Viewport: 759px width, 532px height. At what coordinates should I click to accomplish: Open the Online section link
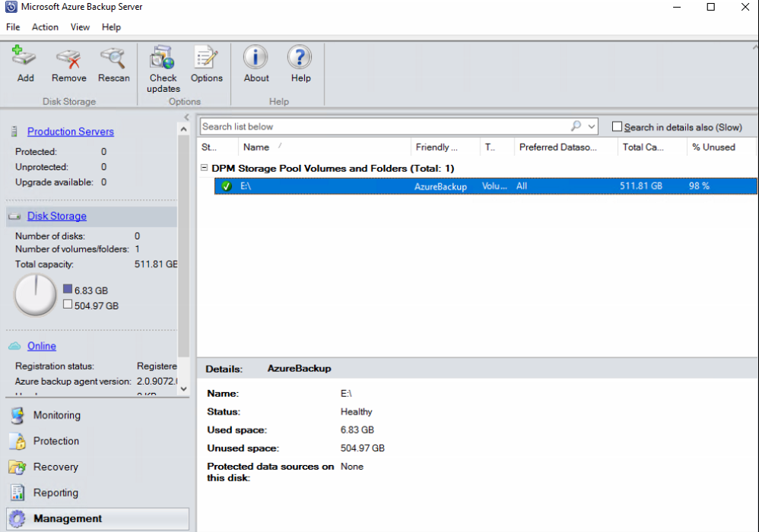[41, 346]
